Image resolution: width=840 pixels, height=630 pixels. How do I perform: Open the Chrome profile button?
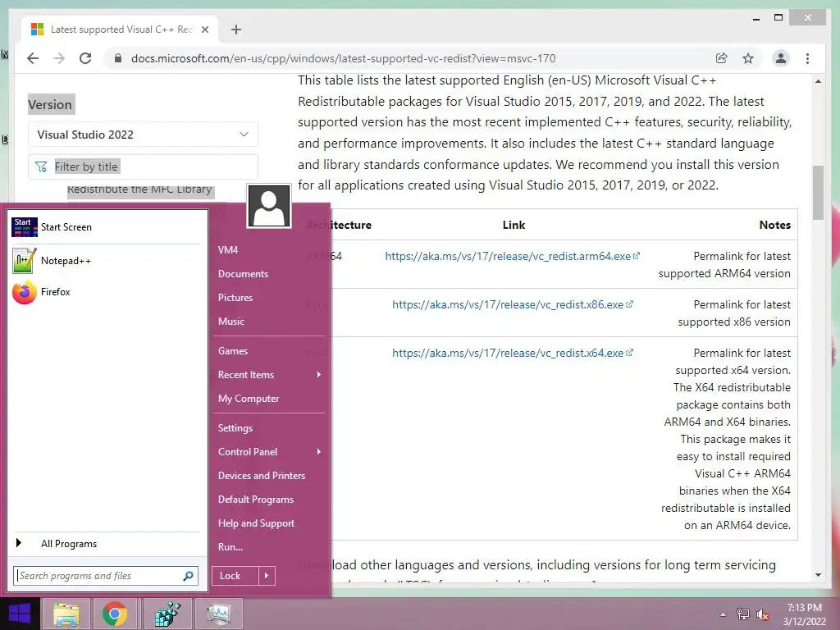781,58
